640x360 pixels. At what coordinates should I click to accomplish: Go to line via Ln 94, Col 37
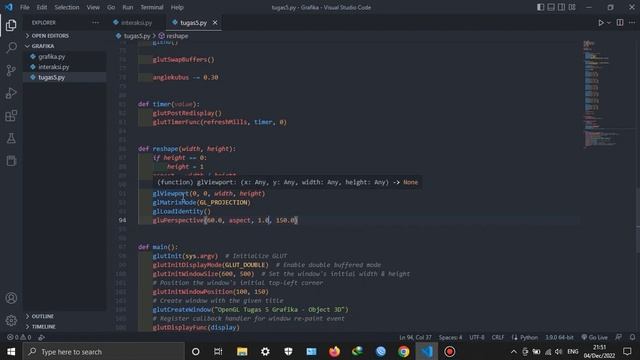click(415, 338)
